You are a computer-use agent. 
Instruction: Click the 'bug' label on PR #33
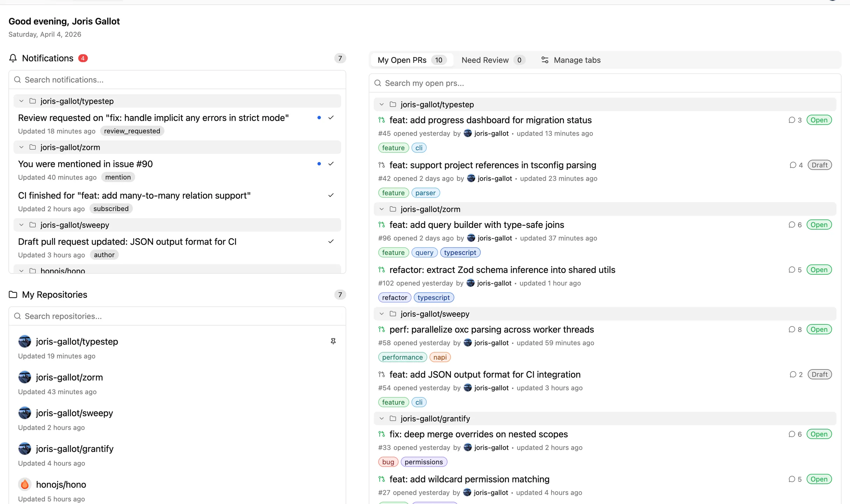388,462
